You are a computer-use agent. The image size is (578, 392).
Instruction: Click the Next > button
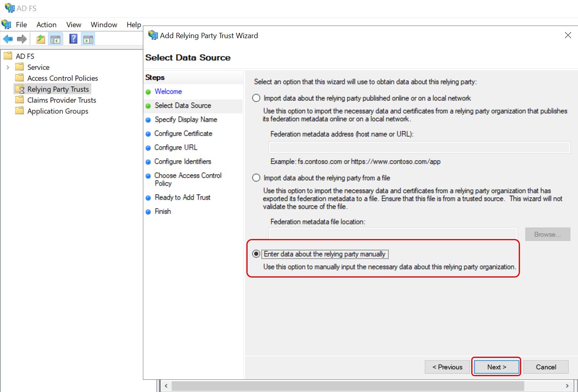pyautogui.click(x=496, y=367)
